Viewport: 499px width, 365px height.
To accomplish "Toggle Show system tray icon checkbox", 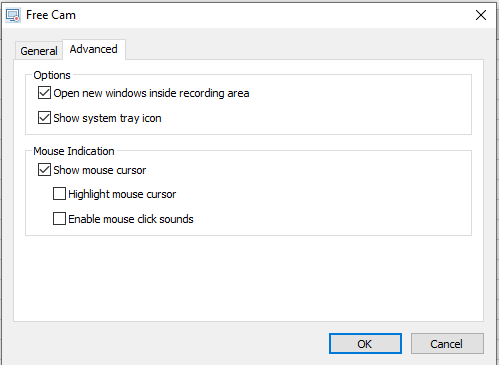I will coord(44,118).
